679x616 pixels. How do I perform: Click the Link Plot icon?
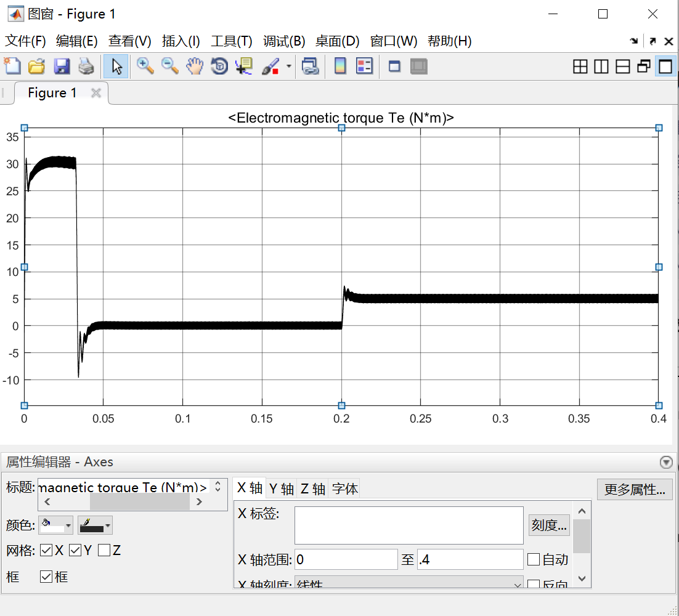[310, 67]
